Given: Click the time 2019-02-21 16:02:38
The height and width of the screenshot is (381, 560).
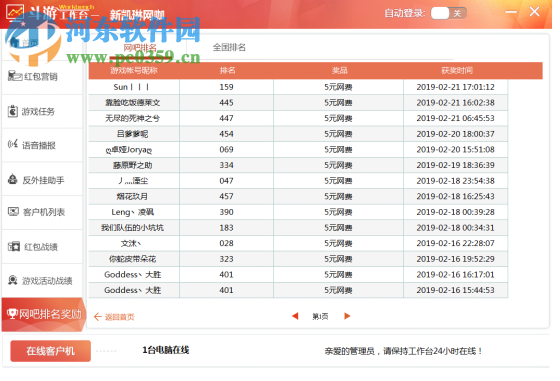Looking at the screenshot, I should coord(455,102).
